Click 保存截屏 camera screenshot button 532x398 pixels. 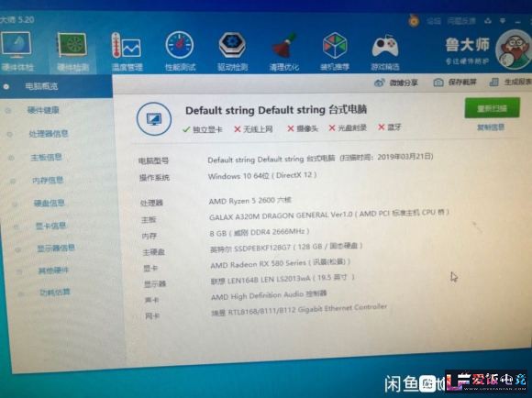tap(455, 83)
